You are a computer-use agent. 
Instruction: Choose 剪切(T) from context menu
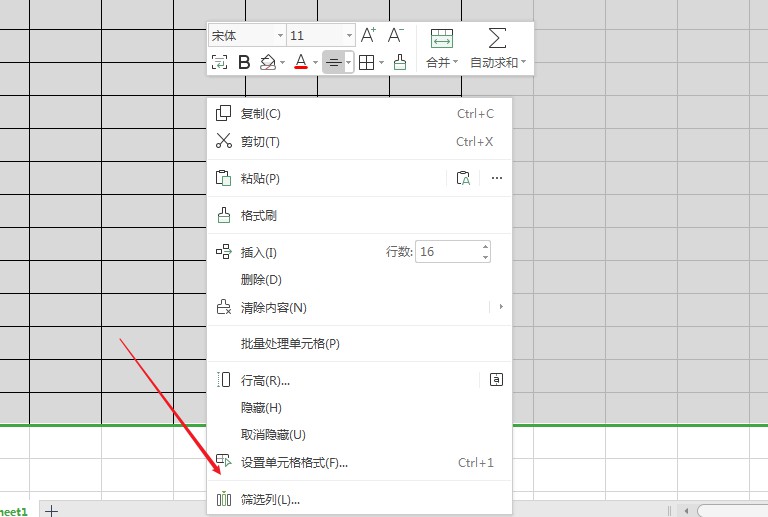(x=360, y=141)
